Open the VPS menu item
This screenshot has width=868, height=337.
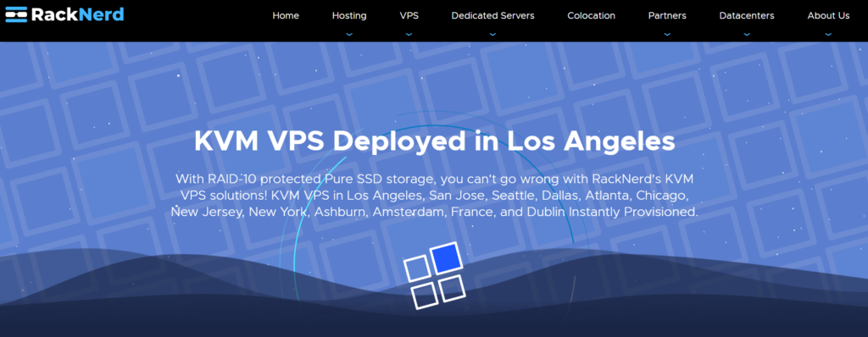(x=409, y=15)
